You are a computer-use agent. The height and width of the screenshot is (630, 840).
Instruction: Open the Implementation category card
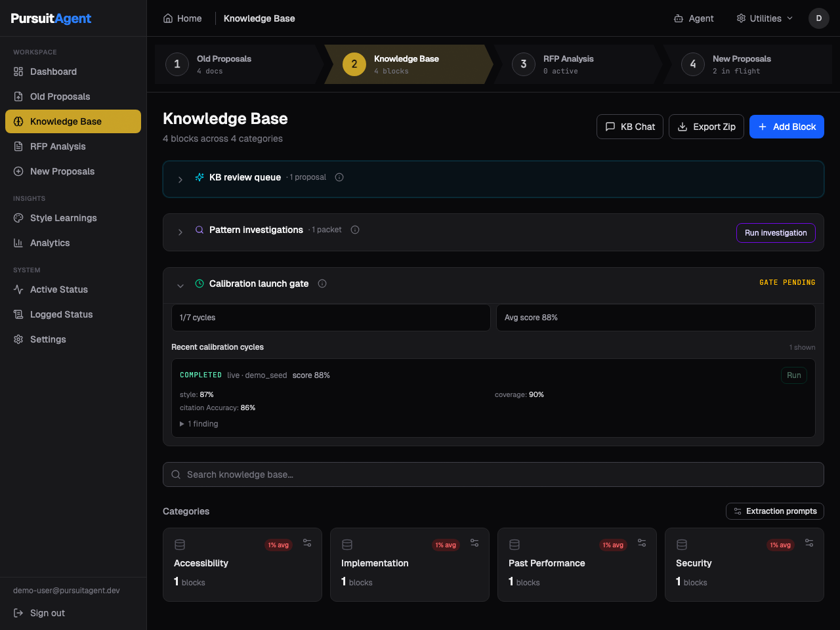click(409, 564)
